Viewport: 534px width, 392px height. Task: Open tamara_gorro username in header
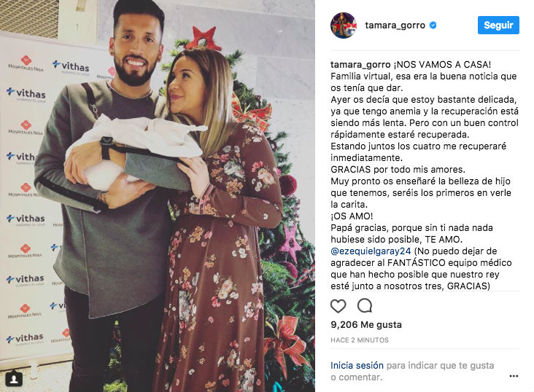[395, 26]
